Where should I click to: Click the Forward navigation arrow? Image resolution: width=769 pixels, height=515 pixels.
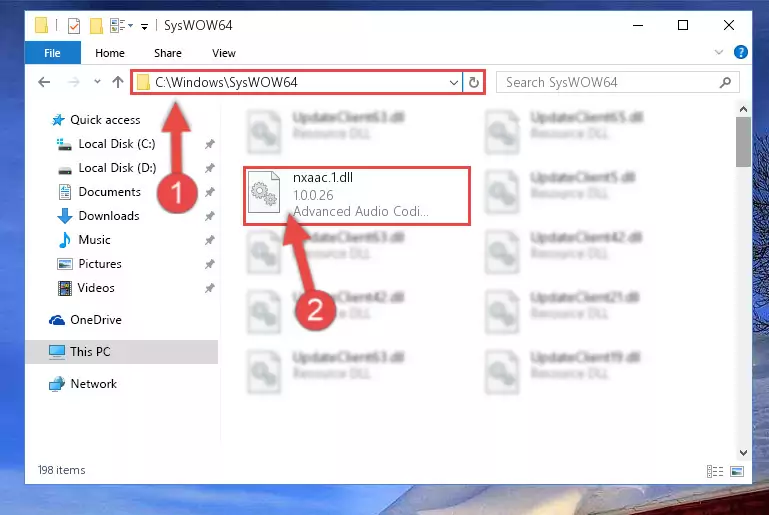pyautogui.click(x=74, y=82)
